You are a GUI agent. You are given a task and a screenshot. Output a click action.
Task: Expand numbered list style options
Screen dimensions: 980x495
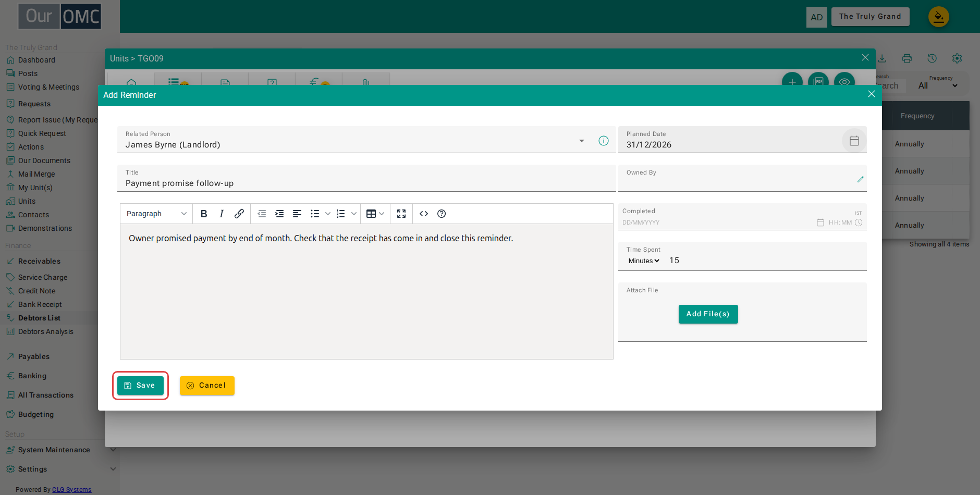[x=354, y=214]
